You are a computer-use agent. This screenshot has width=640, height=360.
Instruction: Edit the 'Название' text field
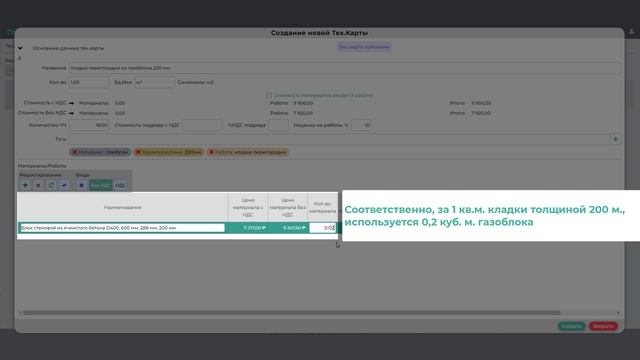pyautogui.click(x=345, y=68)
